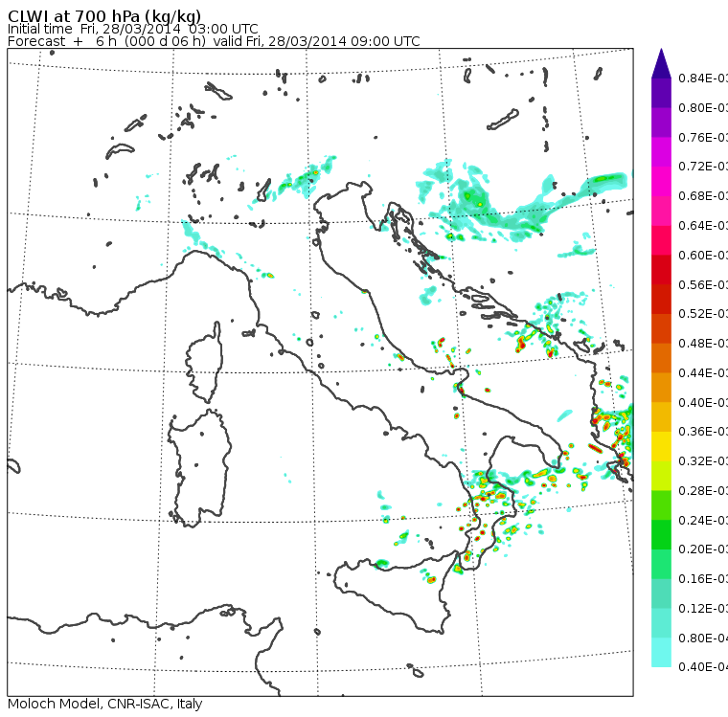Click the "Moloch Model, CNR-ISAC, Italy" credit text
This screenshot has width=728, height=717.
coord(105,704)
